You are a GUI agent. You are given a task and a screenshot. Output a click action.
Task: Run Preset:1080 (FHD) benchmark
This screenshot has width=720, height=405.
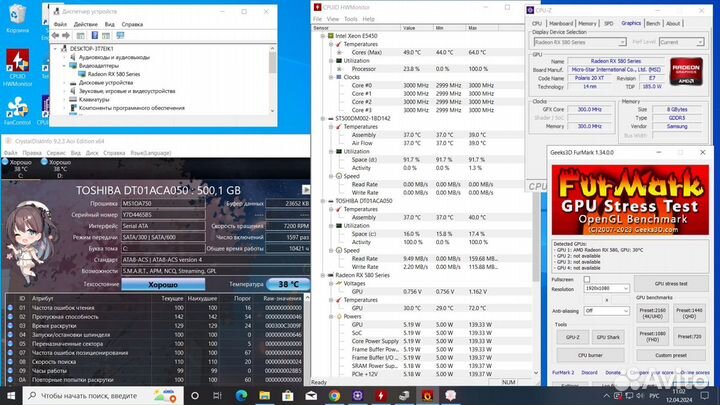pyautogui.click(x=652, y=337)
